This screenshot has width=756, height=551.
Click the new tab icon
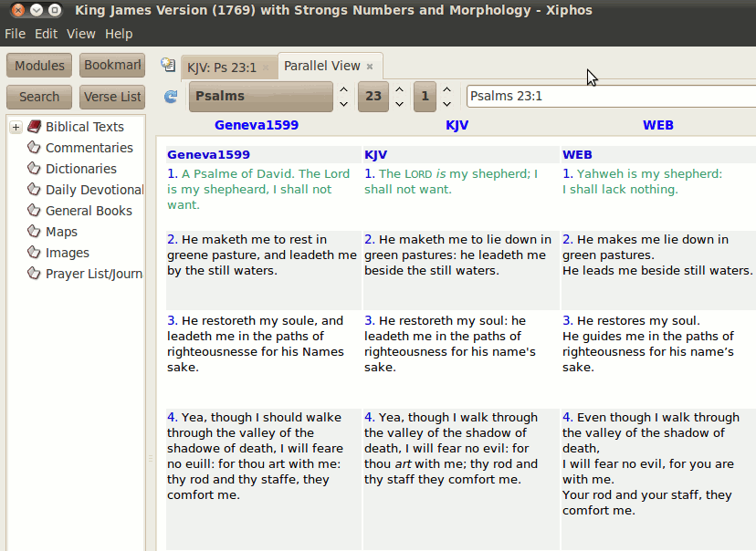click(168, 65)
